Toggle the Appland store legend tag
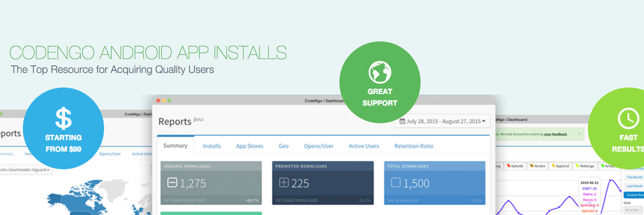The width and height of the screenshot is (644, 215). (x=560, y=166)
